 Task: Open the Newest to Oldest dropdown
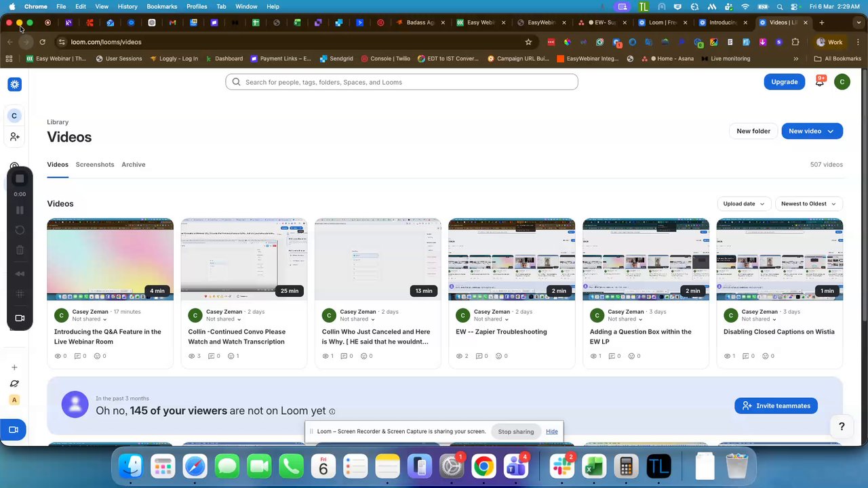(x=808, y=203)
